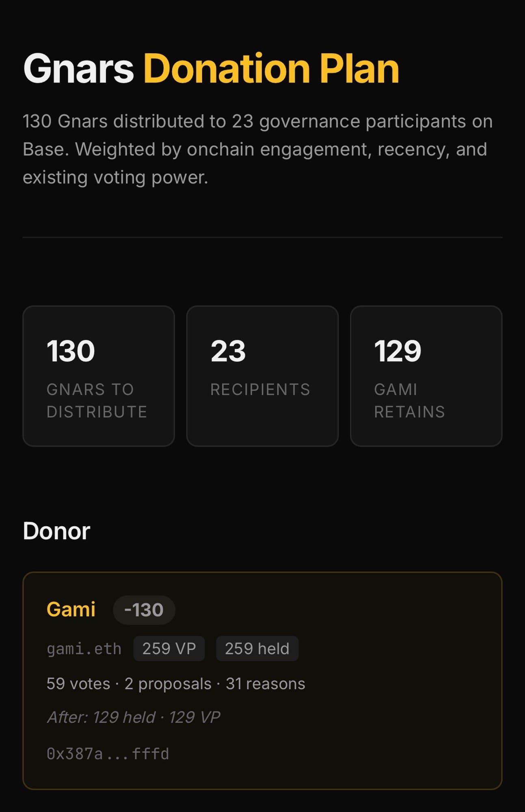This screenshot has width=525, height=812.
Task: Click the "After: 129 held" line
Action: tap(102, 717)
